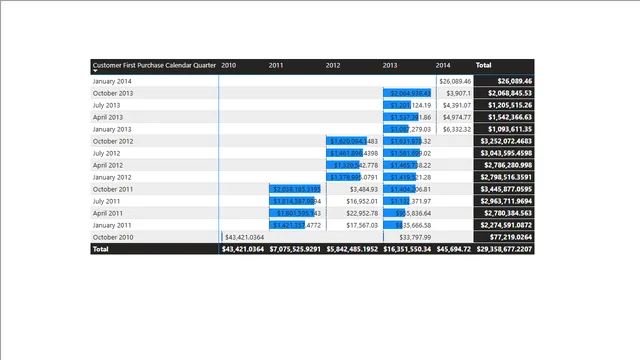Select the April 2013 row label

pyautogui.click(x=108, y=117)
